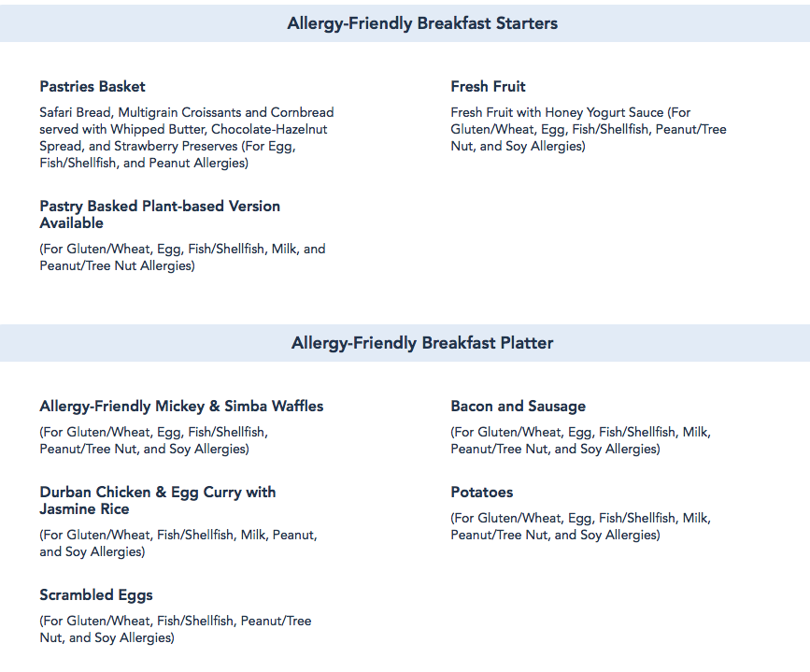810x672 pixels.
Task: Click the Allergy-Friendly Breakfast Platter section header
Action: [422, 343]
